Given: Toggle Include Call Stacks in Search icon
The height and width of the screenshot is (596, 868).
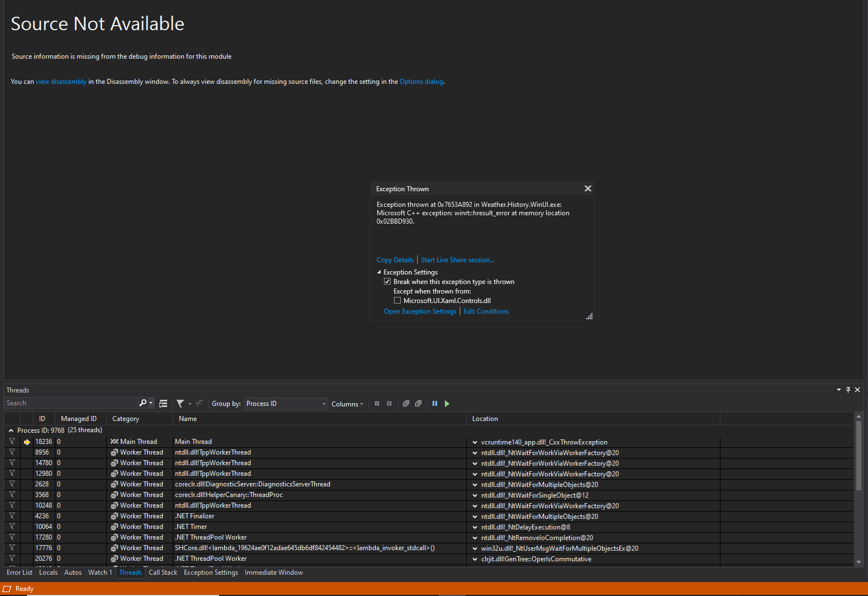Looking at the screenshot, I should (x=163, y=404).
